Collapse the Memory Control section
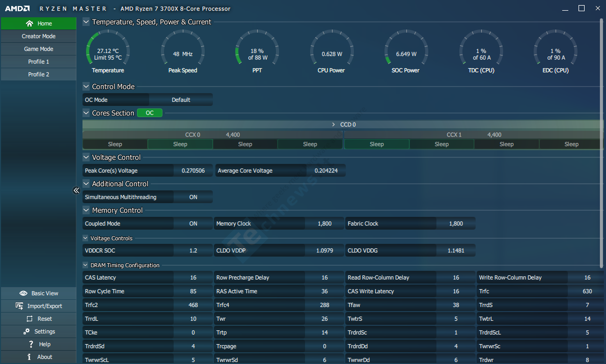This screenshot has height=364, width=606. (x=86, y=210)
